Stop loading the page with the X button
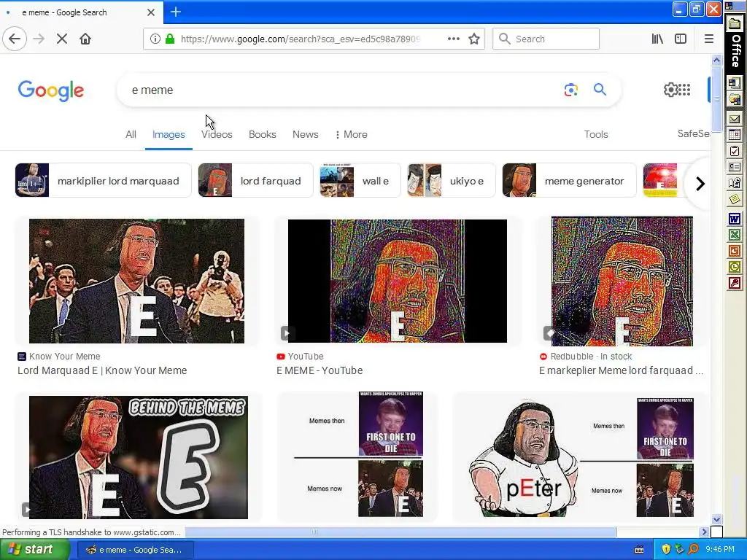The width and height of the screenshot is (747, 560). [62, 39]
